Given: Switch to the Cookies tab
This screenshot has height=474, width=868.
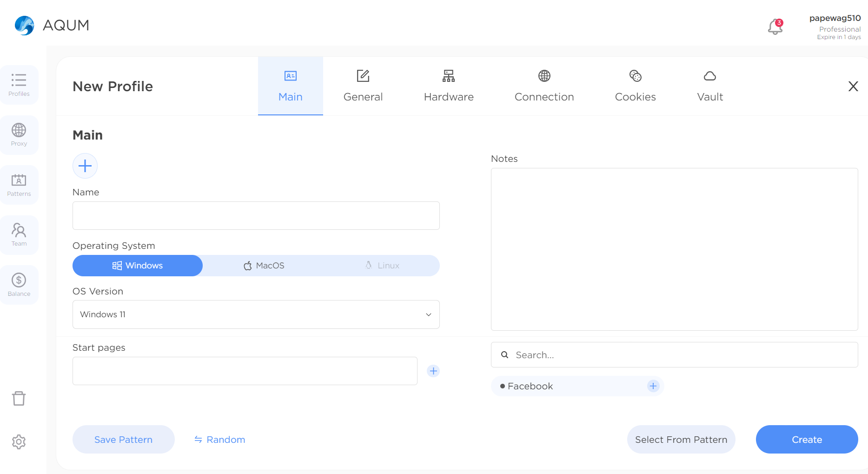Looking at the screenshot, I should point(635,86).
